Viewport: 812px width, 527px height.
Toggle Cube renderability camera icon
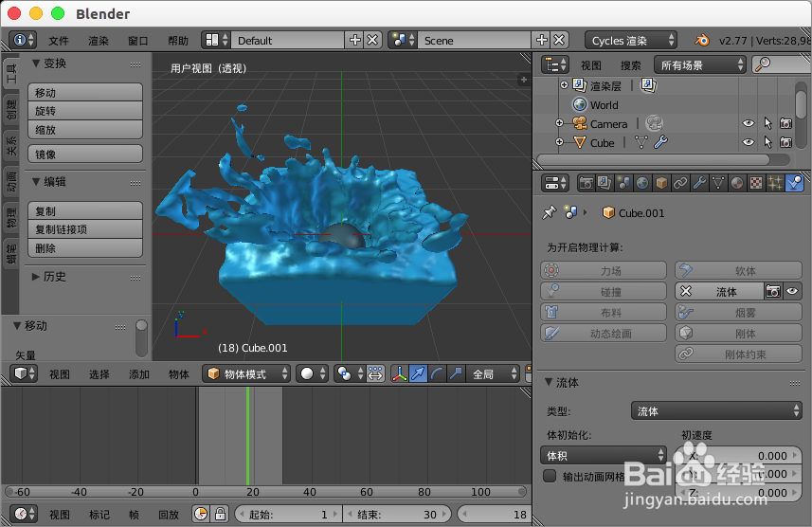coord(786,142)
